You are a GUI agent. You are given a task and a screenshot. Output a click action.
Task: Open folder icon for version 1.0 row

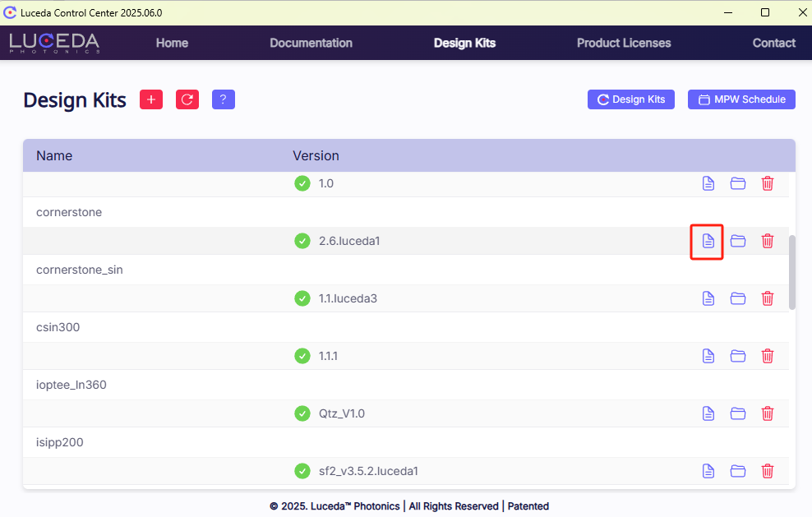click(737, 183)
